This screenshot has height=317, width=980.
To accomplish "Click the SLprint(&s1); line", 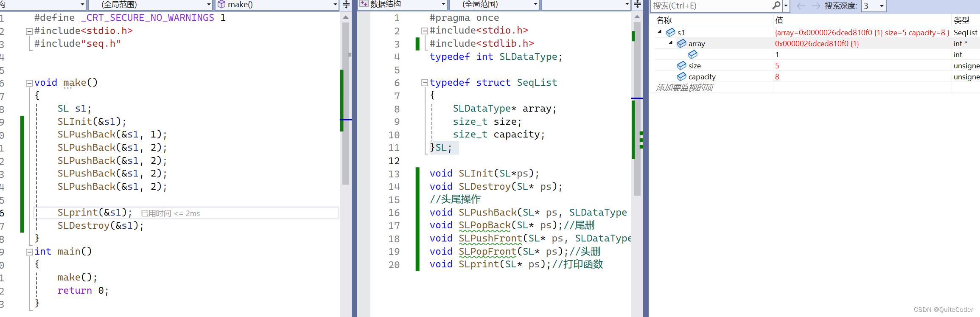I will pyautogui.click(x=95, y=213).
